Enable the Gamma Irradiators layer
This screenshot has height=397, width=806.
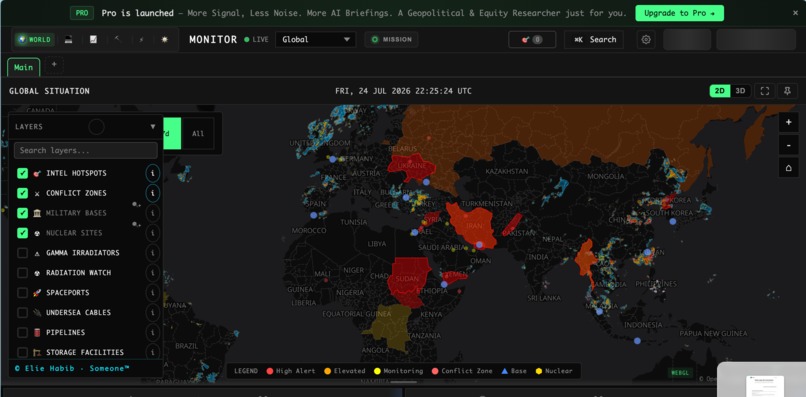click(22, 253)
